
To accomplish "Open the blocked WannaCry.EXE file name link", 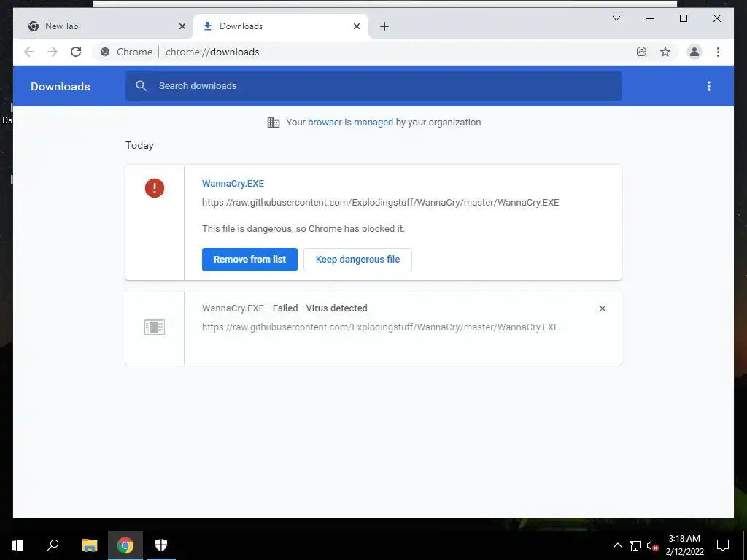I will 233,183.
